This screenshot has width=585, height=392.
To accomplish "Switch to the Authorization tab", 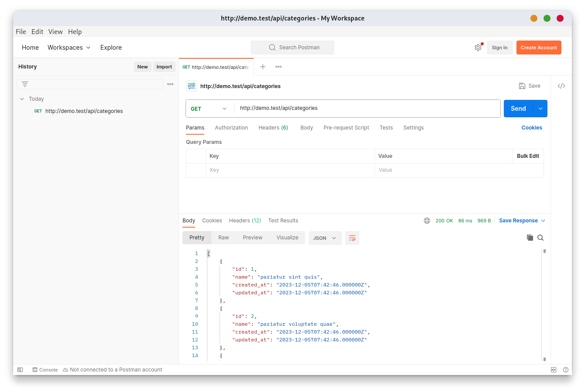I will (x=231, y=128).
